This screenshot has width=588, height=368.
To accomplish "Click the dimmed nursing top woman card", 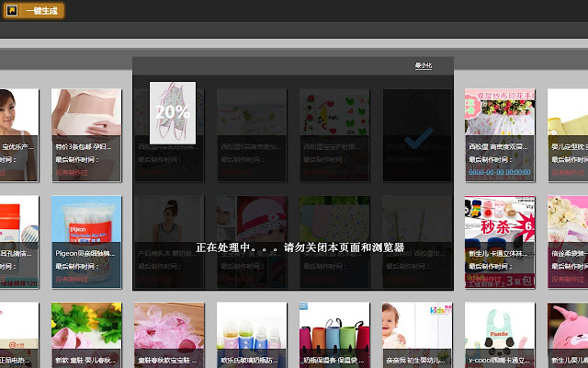I will tap(169, 242).
